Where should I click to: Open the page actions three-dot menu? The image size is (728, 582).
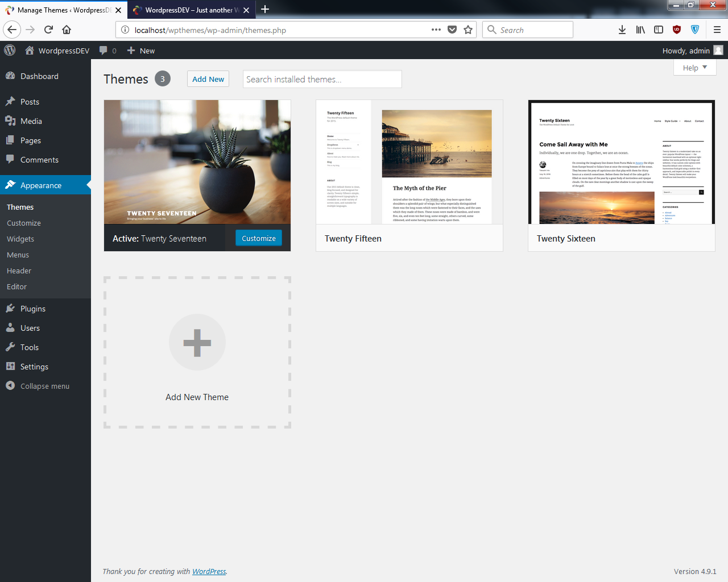[436, 30]
